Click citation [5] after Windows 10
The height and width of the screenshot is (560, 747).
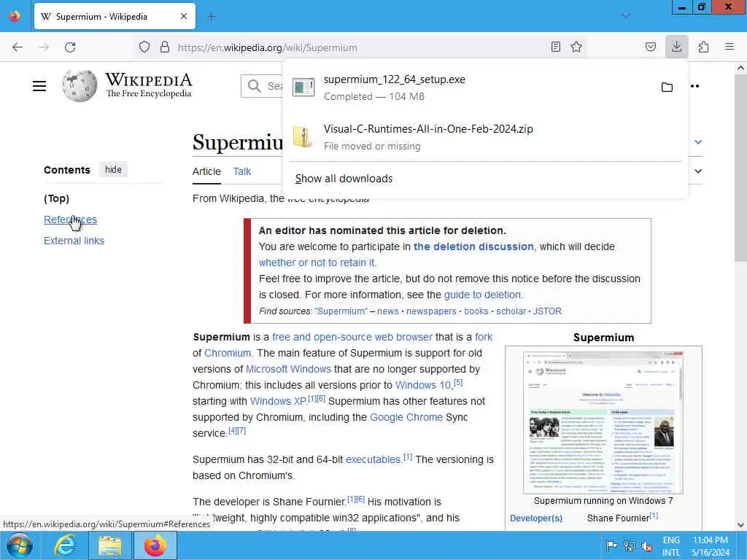coord(458,382)
